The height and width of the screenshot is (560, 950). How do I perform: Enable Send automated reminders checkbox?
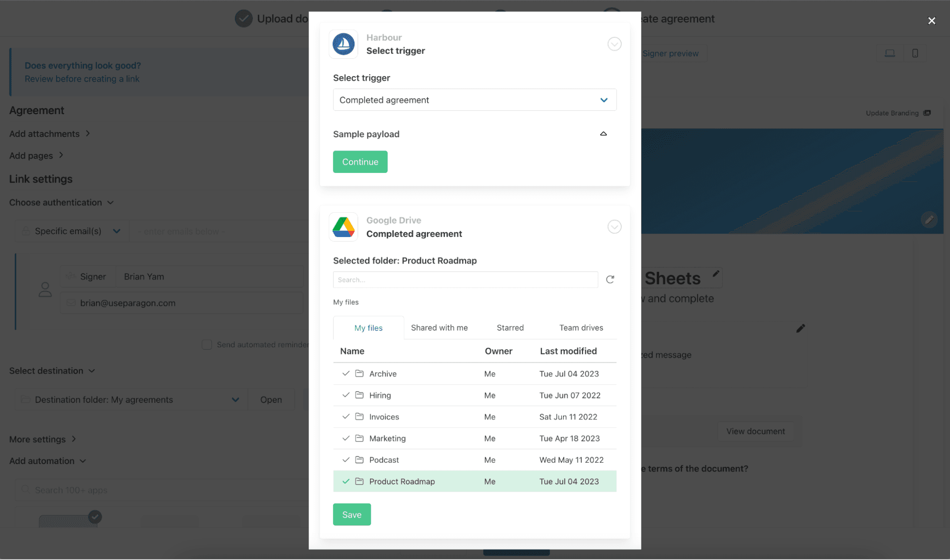tap(207, 345)
